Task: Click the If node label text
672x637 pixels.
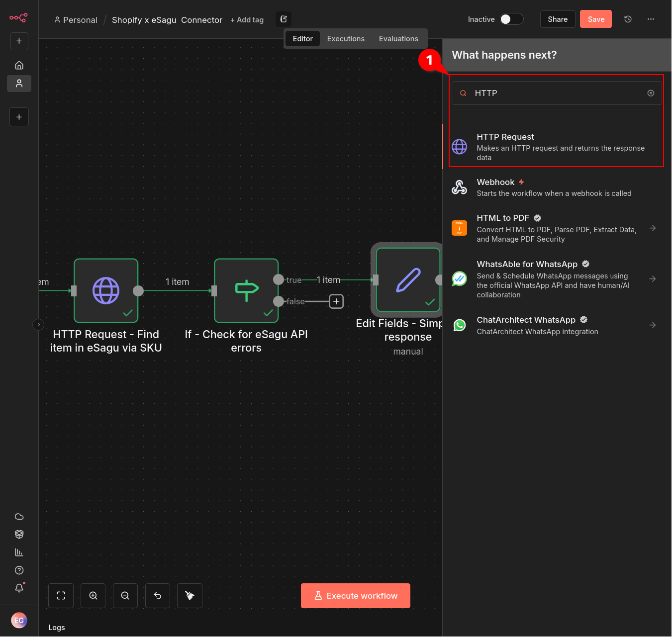Action: click(x=246, y=341)
